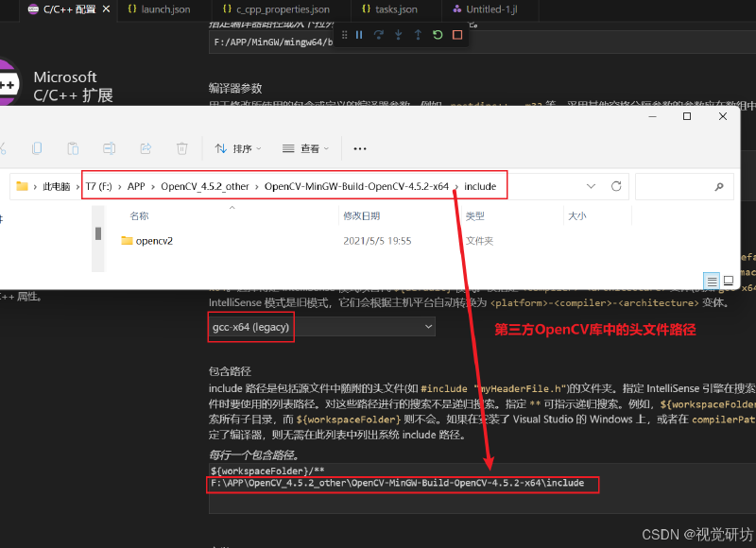Click T7 (F:) in the breadcrumb
The width and height of the screenshot is (756, 548).
pos(99,186)
